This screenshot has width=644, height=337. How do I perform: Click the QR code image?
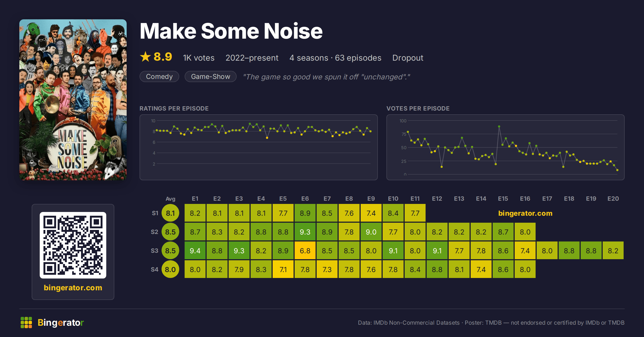73,245
